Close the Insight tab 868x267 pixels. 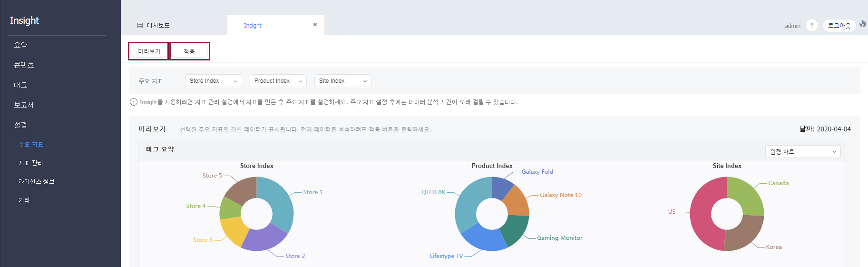pyautogui.click(x=315, y=25)
